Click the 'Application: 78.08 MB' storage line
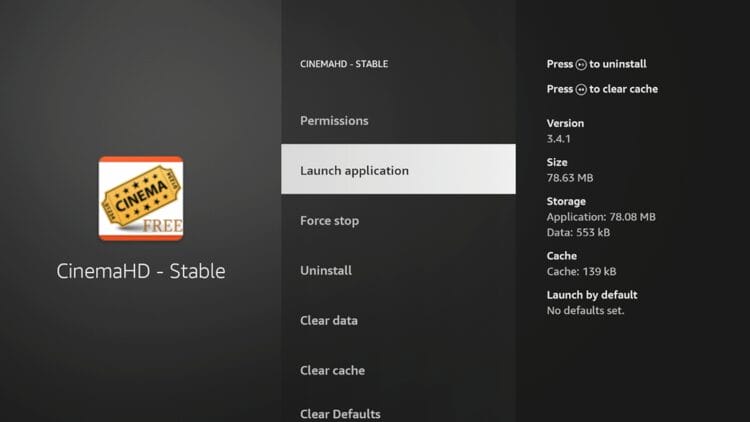The width and height of the screenshot is (750, 422). pos(600,216)
